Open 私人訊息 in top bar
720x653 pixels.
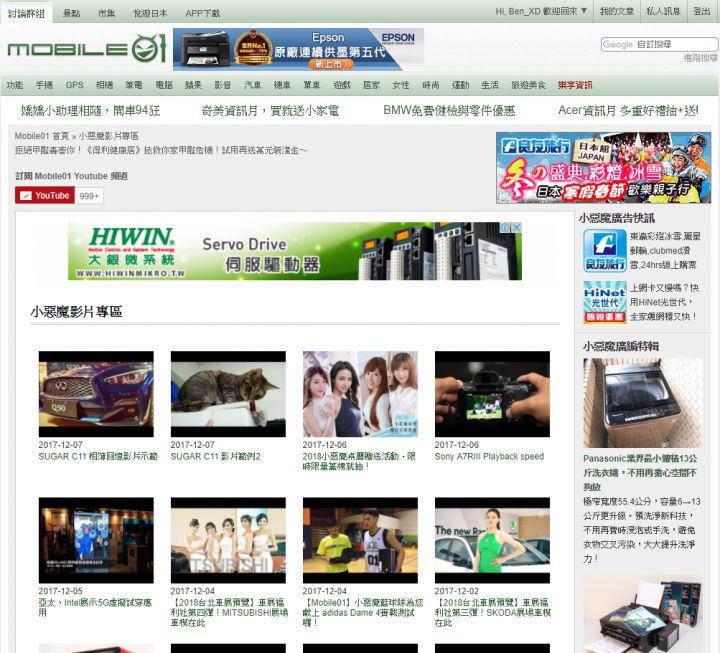coord(663,11)
